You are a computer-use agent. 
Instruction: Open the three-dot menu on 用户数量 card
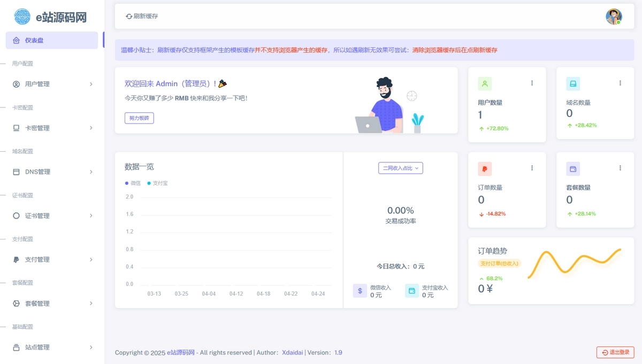click(x=532, y=83)
